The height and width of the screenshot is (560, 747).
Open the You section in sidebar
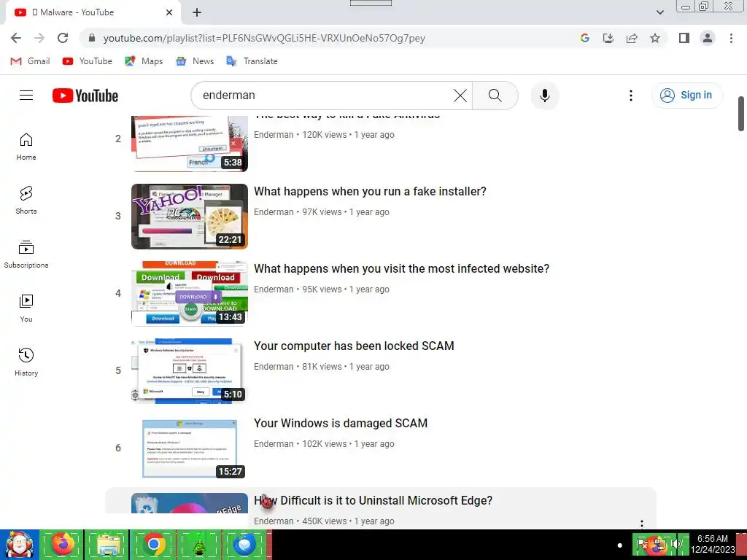coord(26,308)
